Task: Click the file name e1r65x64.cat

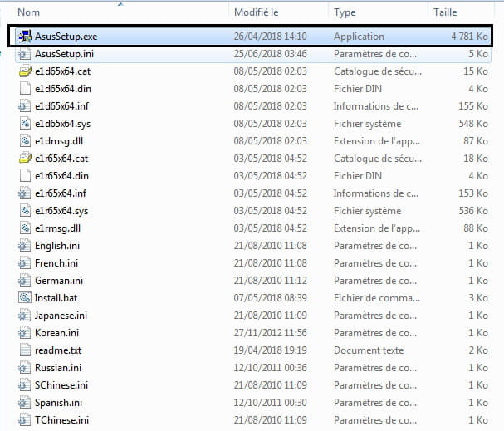Action: (61, 159)
